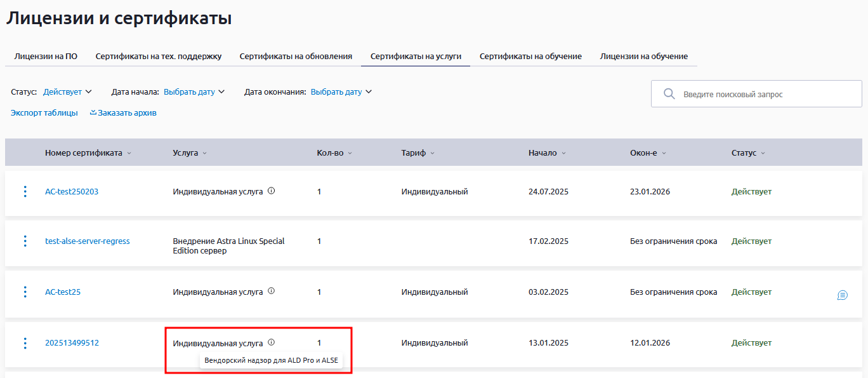The image size is (868, 378).
Task: Click info icon for AC-test250203 service
Action: coord(272,191)
